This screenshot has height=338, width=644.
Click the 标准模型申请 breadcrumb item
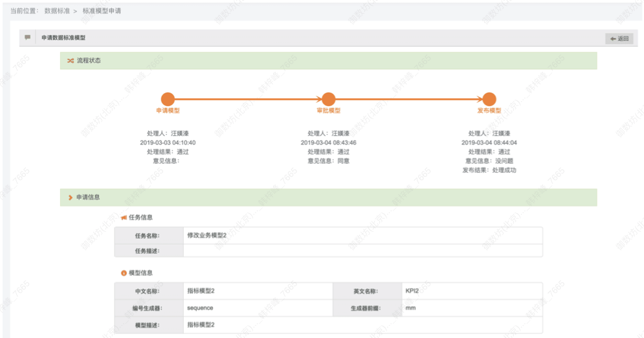(102, 11)
